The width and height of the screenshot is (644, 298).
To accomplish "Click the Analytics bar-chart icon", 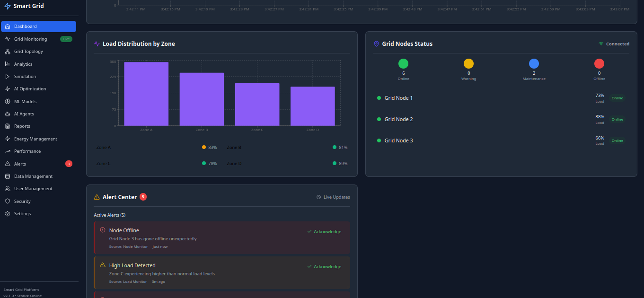I will point(8,64).
